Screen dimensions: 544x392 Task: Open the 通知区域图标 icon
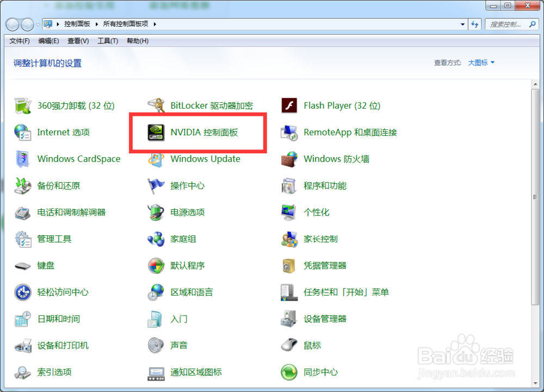[x=156, y=373]
